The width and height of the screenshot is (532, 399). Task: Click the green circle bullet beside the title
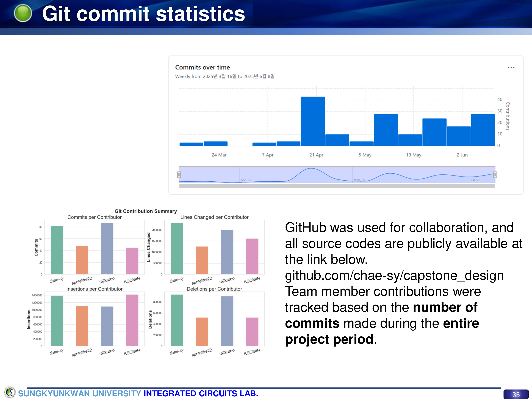point(23,13)
